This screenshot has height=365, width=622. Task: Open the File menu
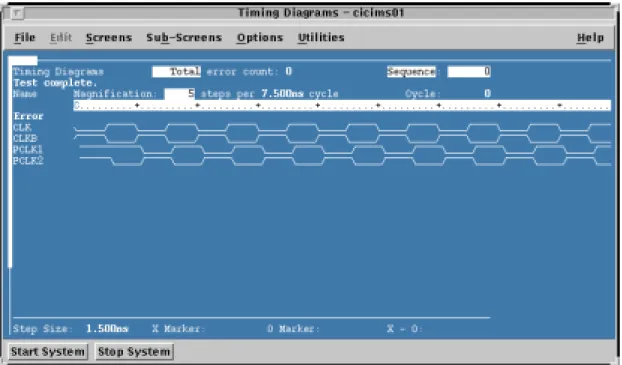[25, 38]
